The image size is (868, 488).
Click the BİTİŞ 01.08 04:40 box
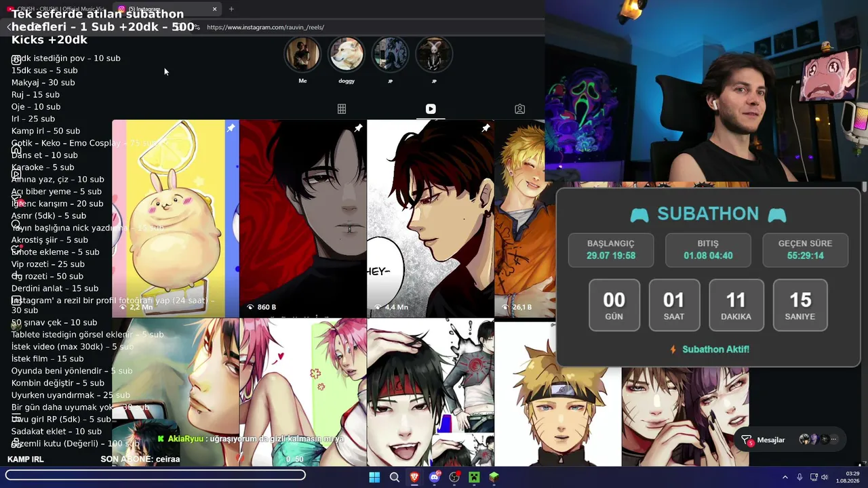[x=708, y=250]
